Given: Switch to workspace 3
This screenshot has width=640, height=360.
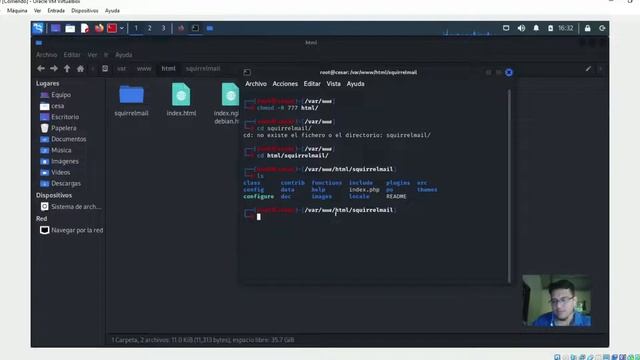Looking at the screenshot, I should [163, 28].
